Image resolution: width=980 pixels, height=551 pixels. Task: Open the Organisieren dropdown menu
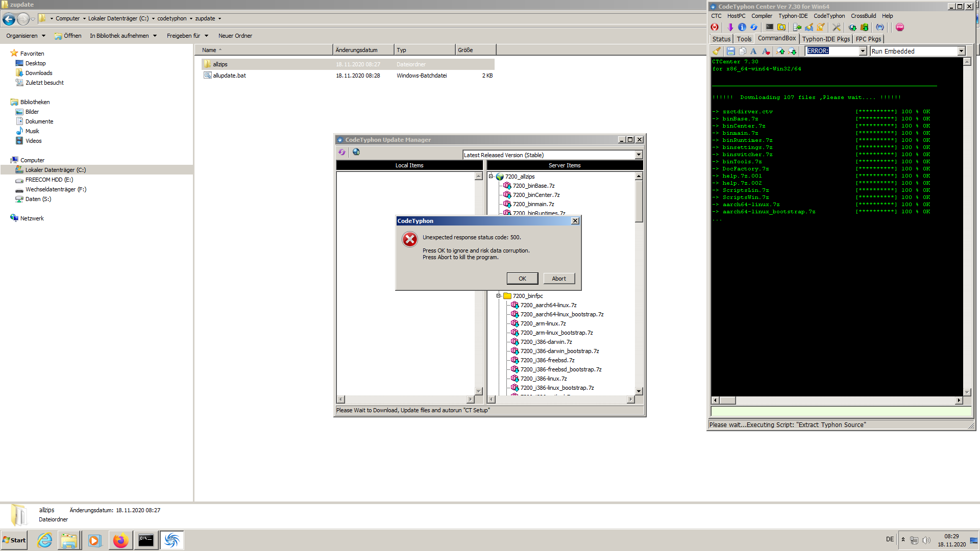pyautogui.click(x=26, y=36)
